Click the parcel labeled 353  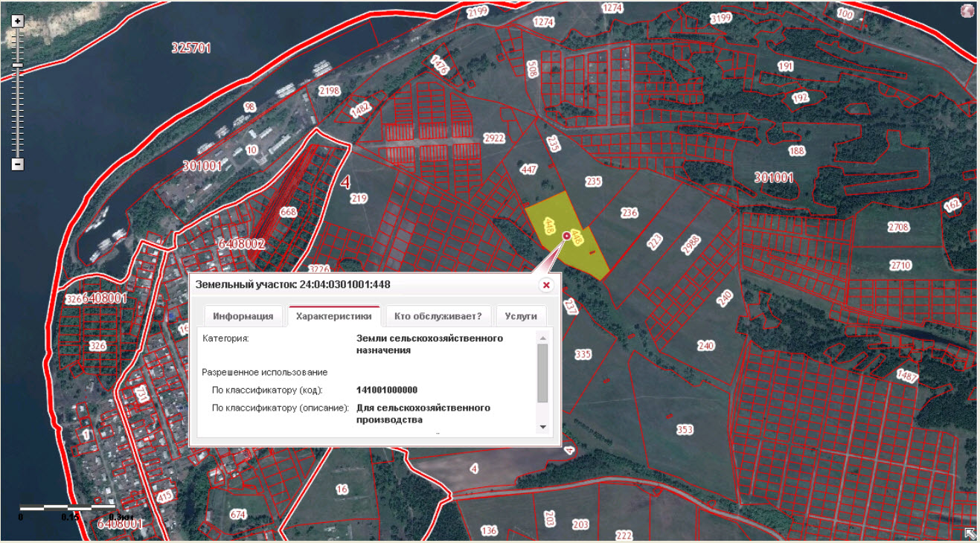click(x=685, y=430)
